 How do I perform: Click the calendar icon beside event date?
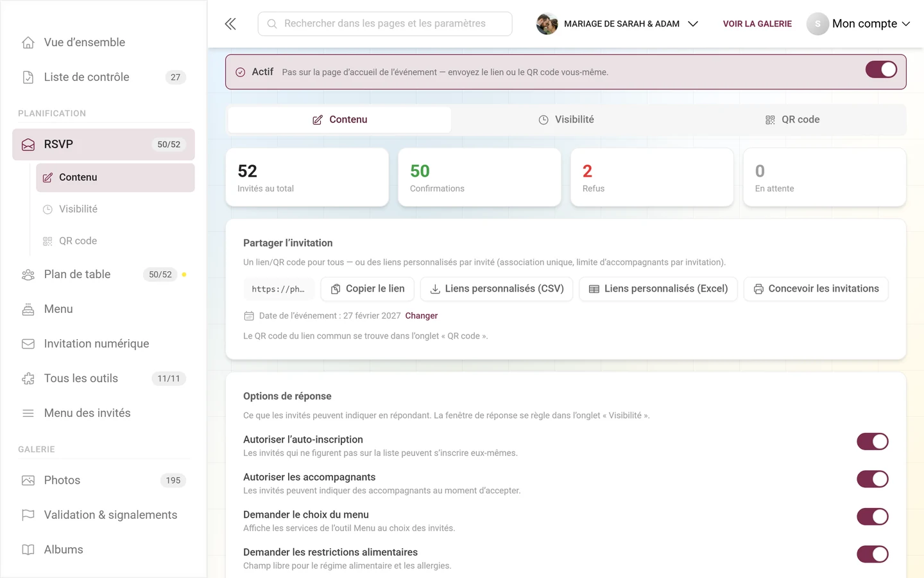[249, 316]
